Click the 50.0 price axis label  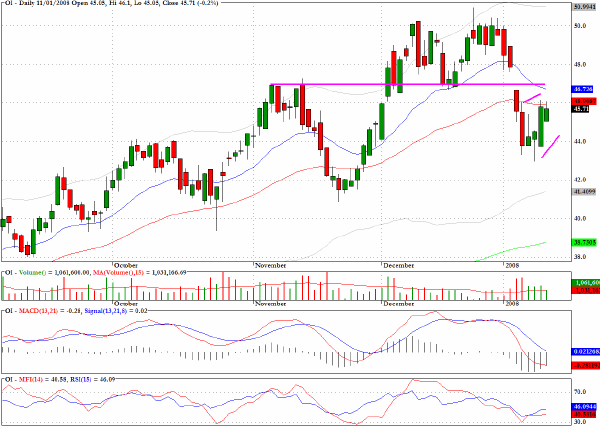pyautogui.click(x=580, y=26)
